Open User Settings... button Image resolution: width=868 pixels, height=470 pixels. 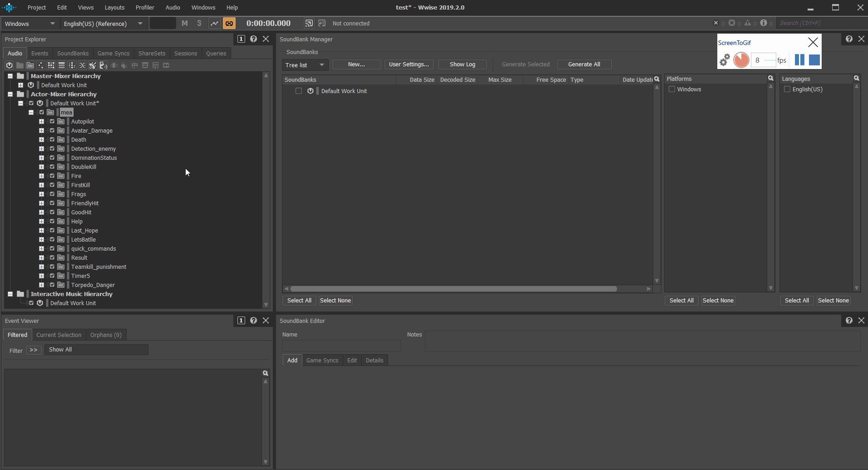(x=409, y=64)
